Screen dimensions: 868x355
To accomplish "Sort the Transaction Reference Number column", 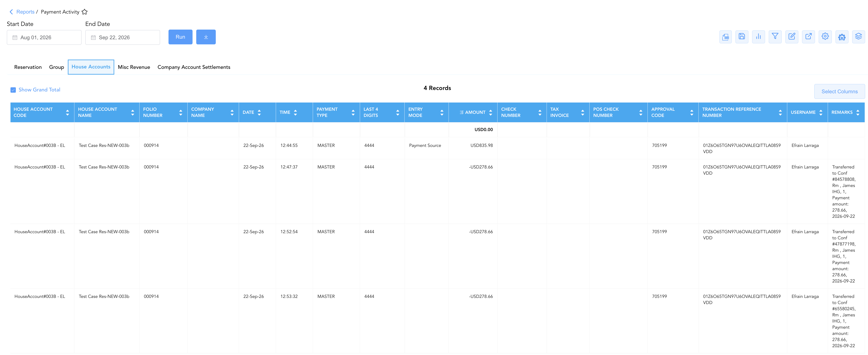I will (x=780, y=112).
